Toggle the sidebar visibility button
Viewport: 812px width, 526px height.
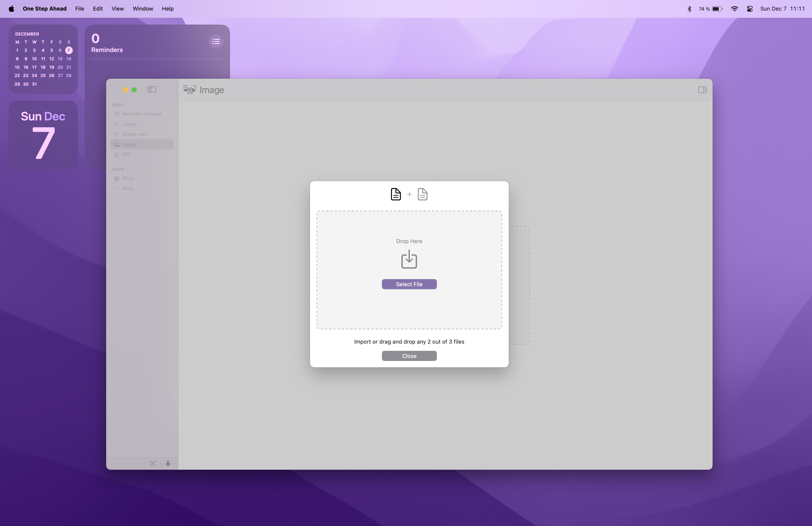point(152,90)
